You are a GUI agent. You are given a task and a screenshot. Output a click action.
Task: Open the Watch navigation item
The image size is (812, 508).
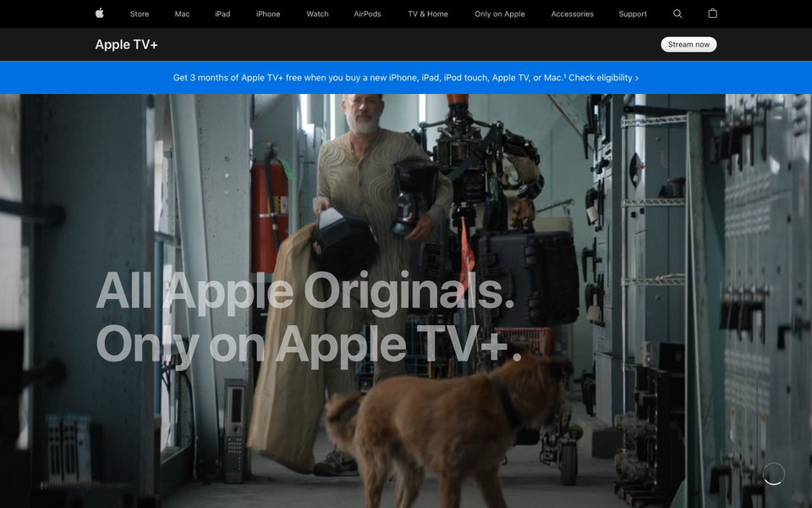point(317,14)
